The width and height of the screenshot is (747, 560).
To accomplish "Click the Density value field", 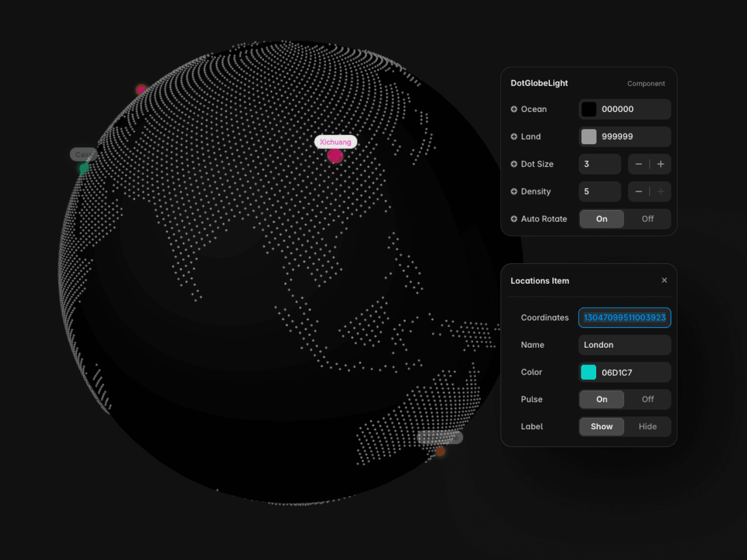I will point(600,191).
